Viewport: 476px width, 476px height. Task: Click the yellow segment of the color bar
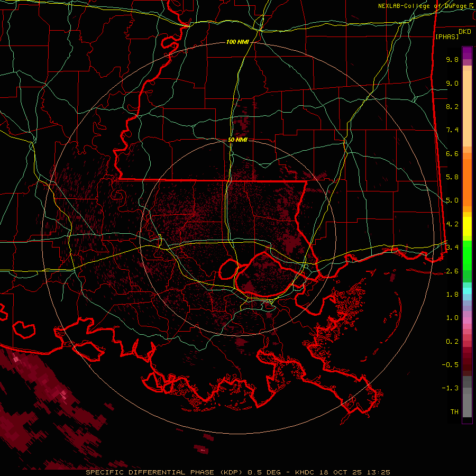(x=467, y=226)
